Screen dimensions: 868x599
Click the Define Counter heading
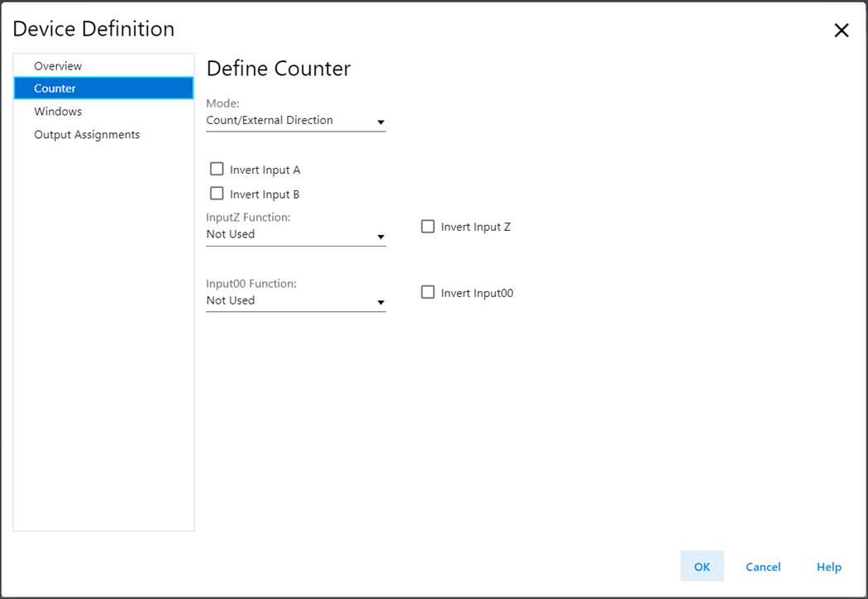pos(279,69)
